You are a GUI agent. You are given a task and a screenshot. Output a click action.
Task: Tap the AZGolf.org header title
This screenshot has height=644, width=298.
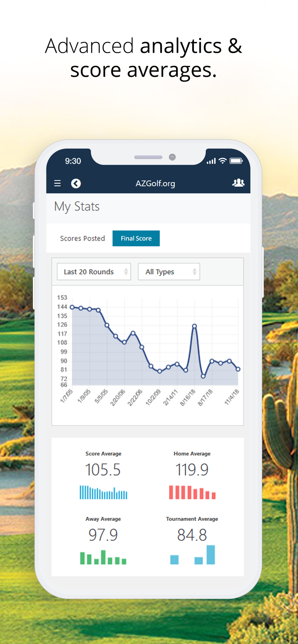coord(155,184)
